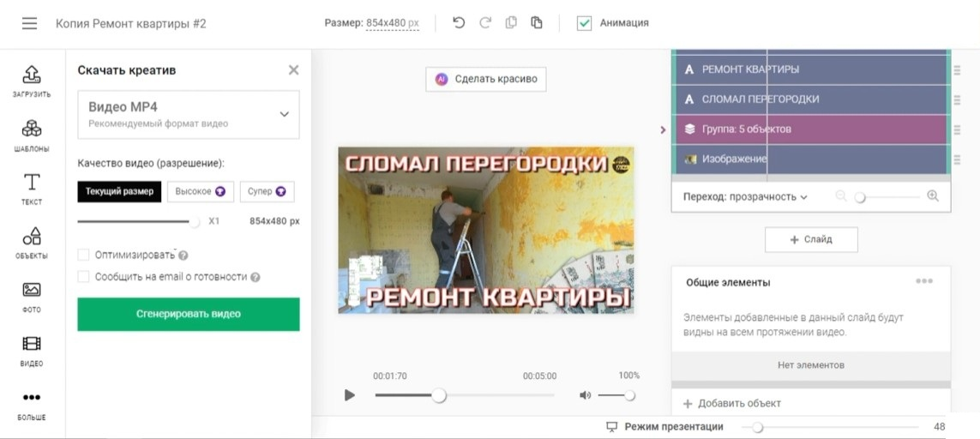
Task: Click the Paste icon in top toolbar
Action: tap(536, 22)
